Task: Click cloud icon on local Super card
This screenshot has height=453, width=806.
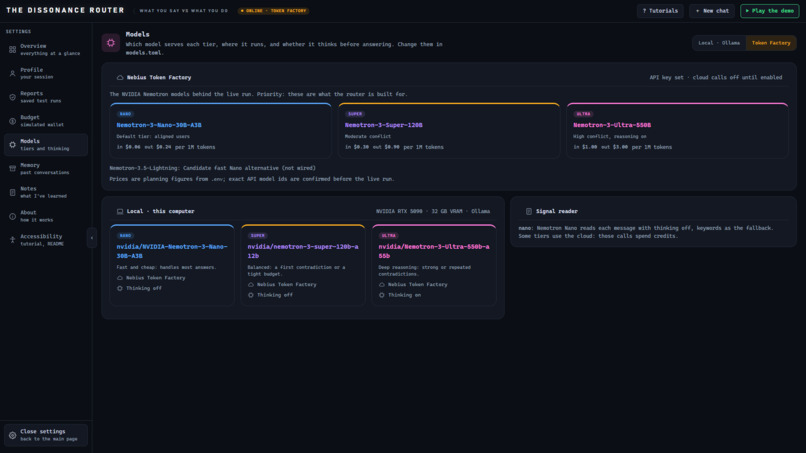Action: coord(251,285)
